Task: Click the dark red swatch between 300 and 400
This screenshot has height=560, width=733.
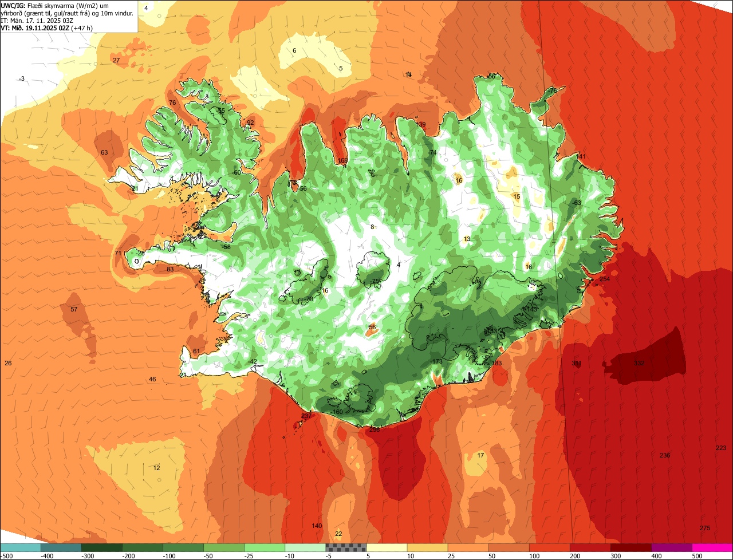Action: (630, 547)
